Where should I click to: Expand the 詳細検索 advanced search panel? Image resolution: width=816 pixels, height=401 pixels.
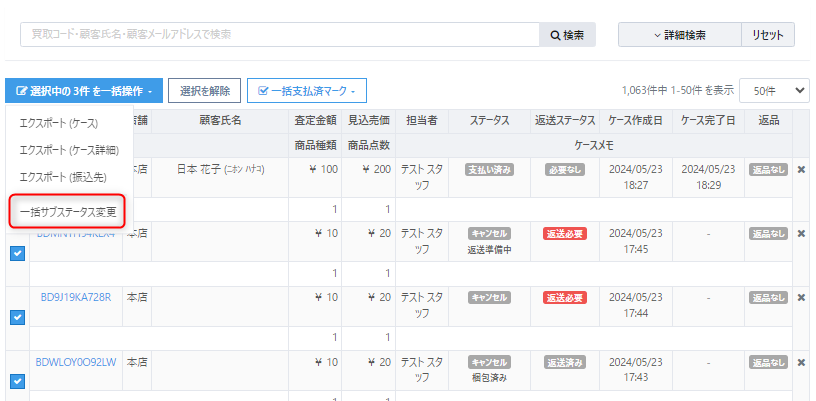(679, 35)
